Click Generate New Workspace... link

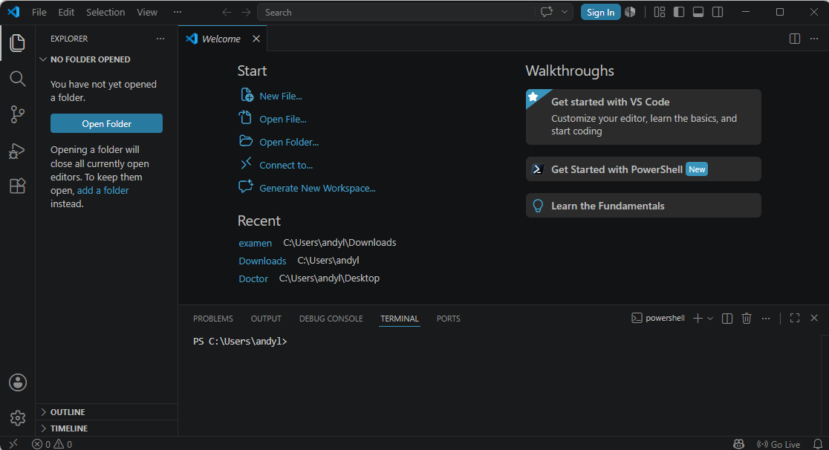pos(317,188)
